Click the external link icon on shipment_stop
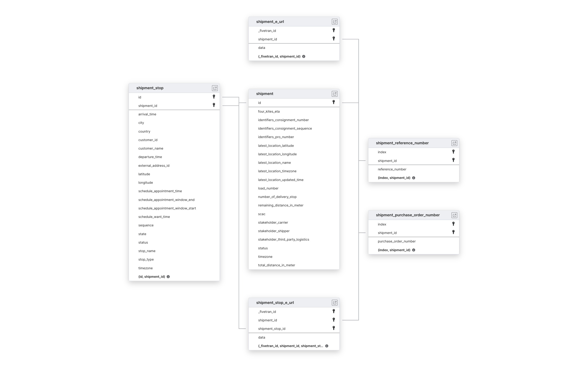Screen dimensions: 588x367 (x=215, y=88)
